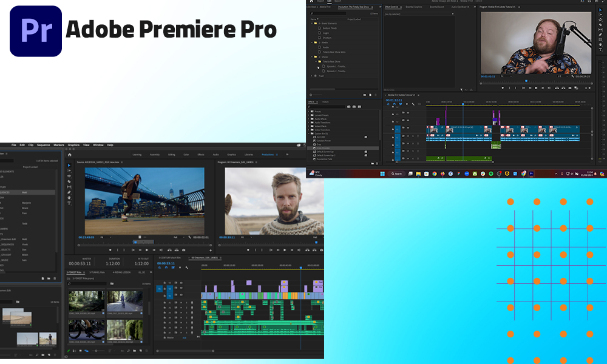
Task: Mute A1 track in Dreamers timeline
Action: pyautogui.click(x=181, y=303)
